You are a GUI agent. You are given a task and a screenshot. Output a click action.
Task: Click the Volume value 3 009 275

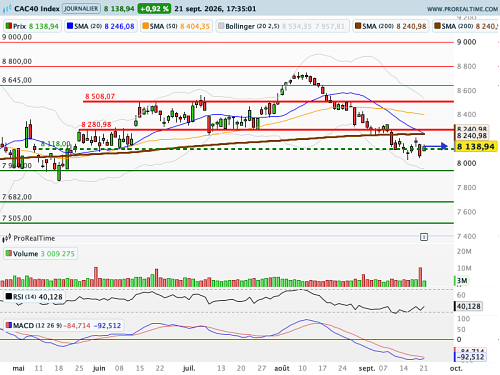(x=58, y=254)
